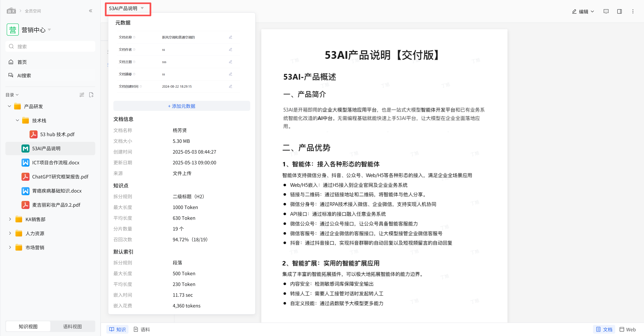The width and height of the screenshot is (644, 336).
Task: Click the directory filter settings icon
Action: click(x=82, y=95)
